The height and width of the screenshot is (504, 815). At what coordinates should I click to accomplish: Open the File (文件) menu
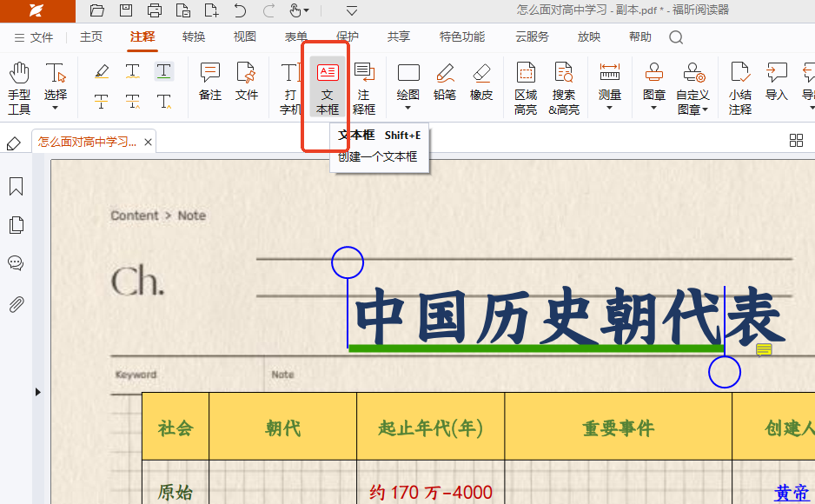click(34, 37)
